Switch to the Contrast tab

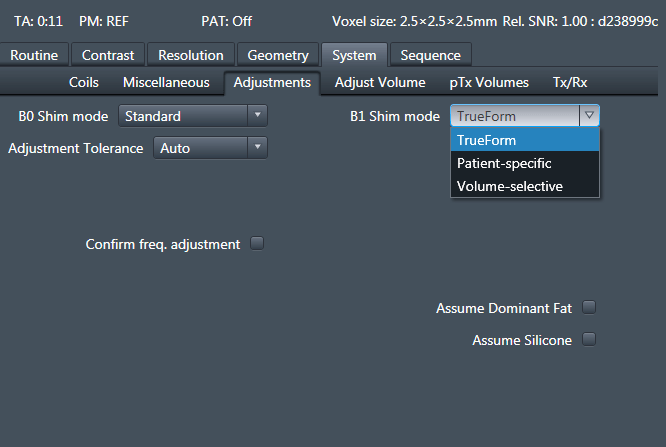point(108,56)
